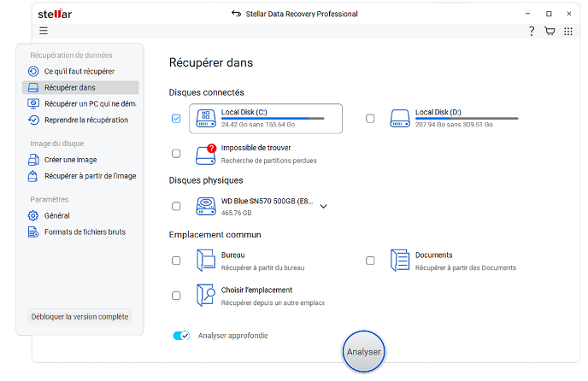The width and height of the screenshot is (588, 381).
Task: Maximize the Stellar Data Recovery window
Action: point(549,14)
